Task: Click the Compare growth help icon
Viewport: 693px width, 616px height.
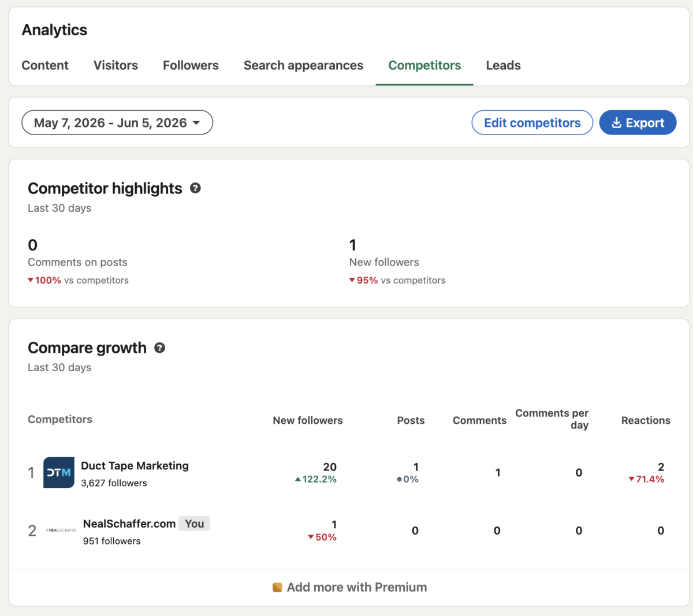Action: coord(160,348)
